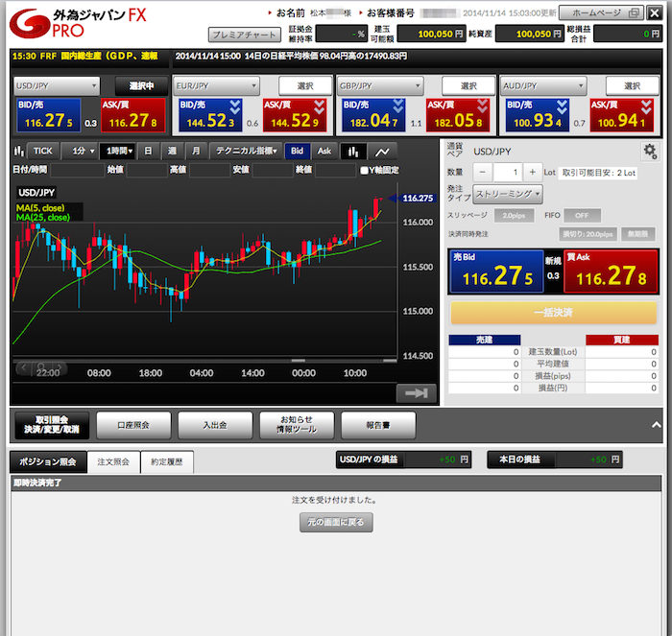This screenshot has height=636, width=672.
Task: Switch chart to weekly 週 timeframe
Action: click(172, 152)
